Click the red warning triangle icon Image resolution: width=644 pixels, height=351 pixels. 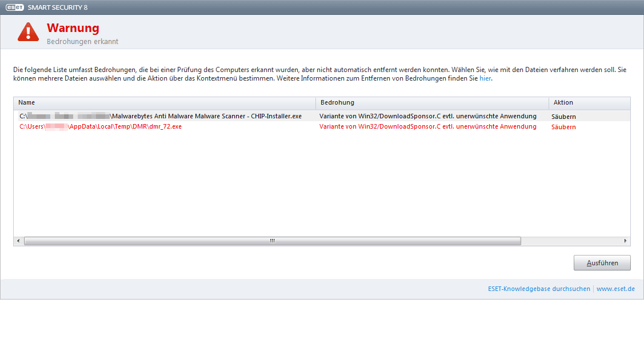pyautogui.click(x=28, y=33)
